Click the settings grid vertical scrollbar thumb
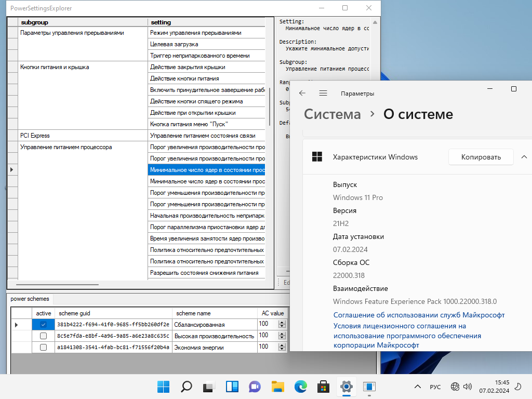This screenshot has height=399, width=532. pyautogui.click(x=270, y=107)
